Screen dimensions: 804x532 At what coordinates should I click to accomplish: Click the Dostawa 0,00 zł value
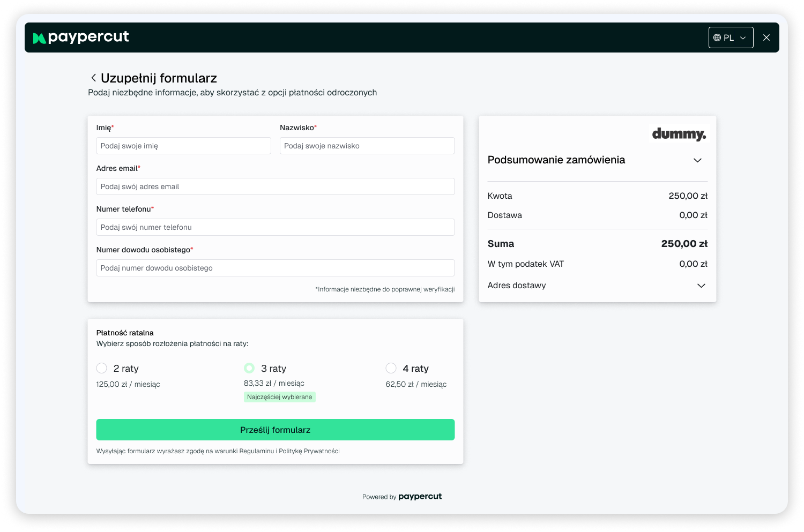point(694,215)
